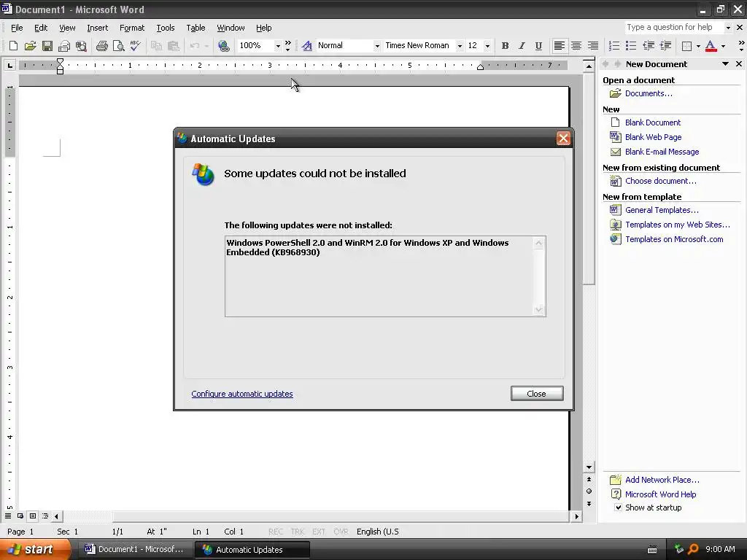Viewport: 747px width, 560px height.
Task: Open Styles and Formatting icon
Action: coord(307,46)
